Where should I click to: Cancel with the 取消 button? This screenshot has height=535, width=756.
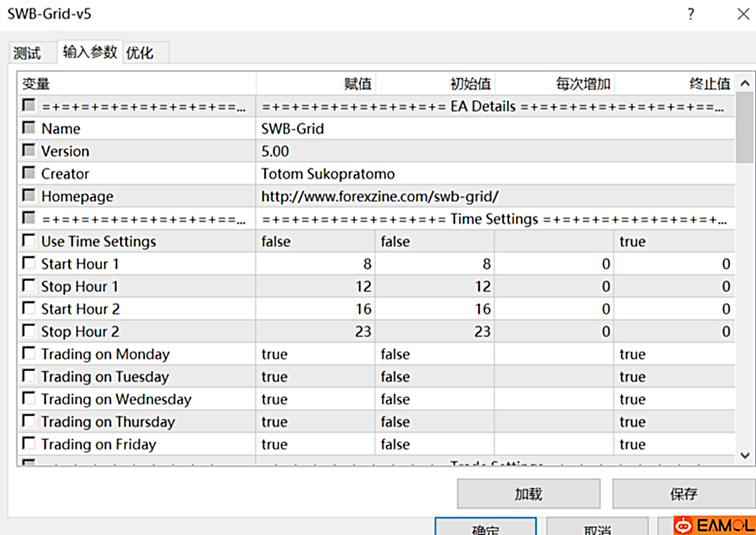click(598, 527)
